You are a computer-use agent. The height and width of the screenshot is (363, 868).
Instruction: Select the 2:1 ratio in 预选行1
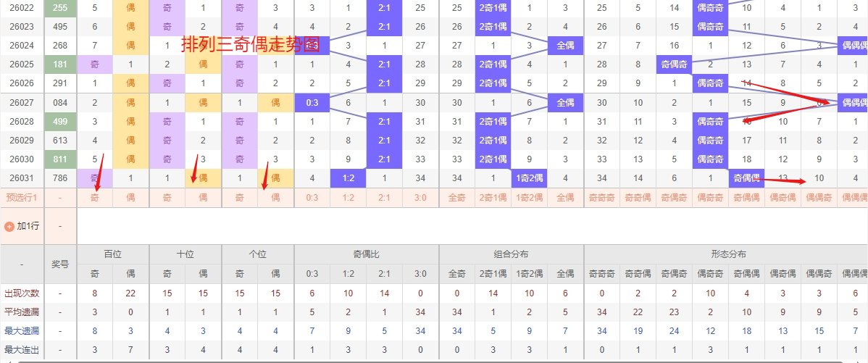tap(385, 197)
